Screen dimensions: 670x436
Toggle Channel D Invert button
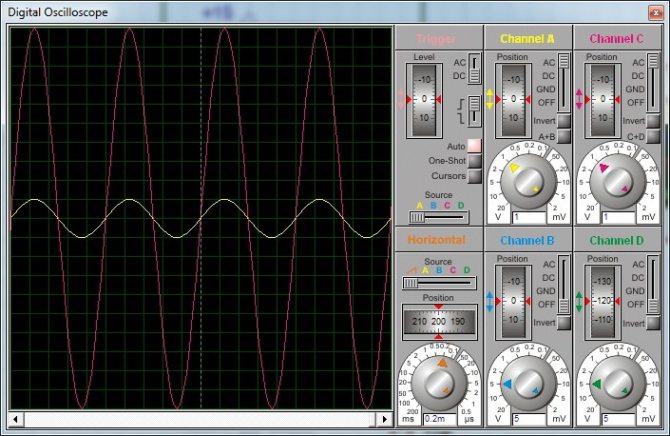click(x=653, y=323)
